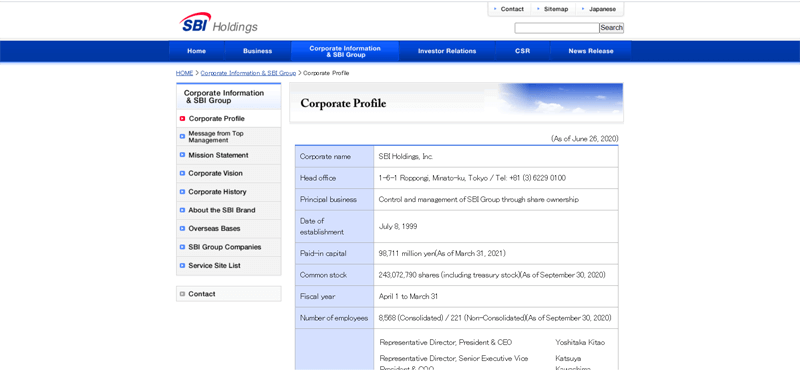Viewport: 800px width, 371px height.
Task: Click the 'April 1 to March 31' value
Action: (408, 296)
